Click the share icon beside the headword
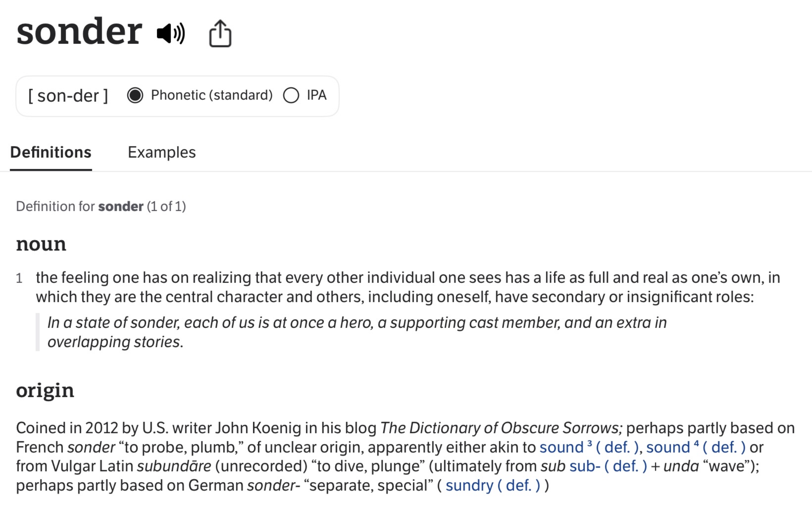Screen dimensions: 812x510 (x=220, y=33)
